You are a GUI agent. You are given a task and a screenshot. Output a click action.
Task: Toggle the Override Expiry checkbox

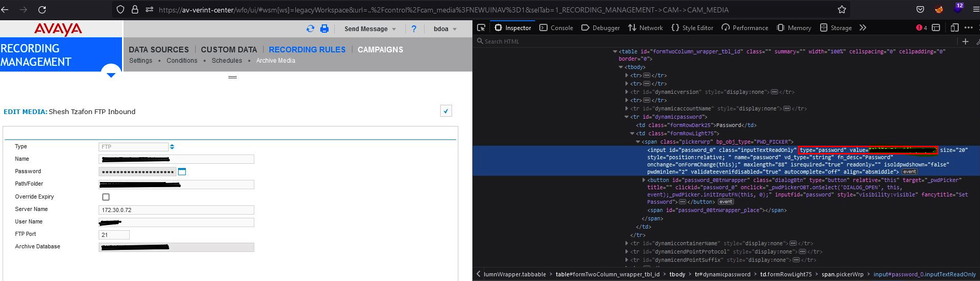[x=106, y=197]
